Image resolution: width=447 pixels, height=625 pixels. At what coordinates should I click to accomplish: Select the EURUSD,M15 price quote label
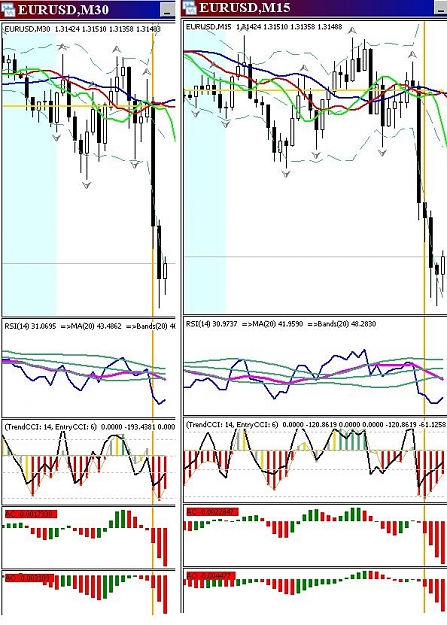[264, 27]
